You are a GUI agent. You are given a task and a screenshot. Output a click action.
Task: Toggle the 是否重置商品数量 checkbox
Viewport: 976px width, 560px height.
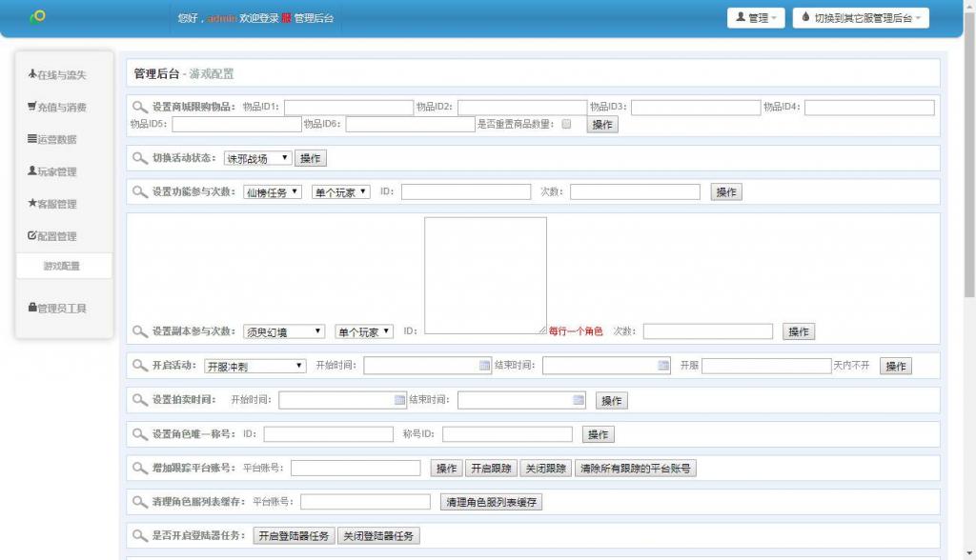[567, 124]
